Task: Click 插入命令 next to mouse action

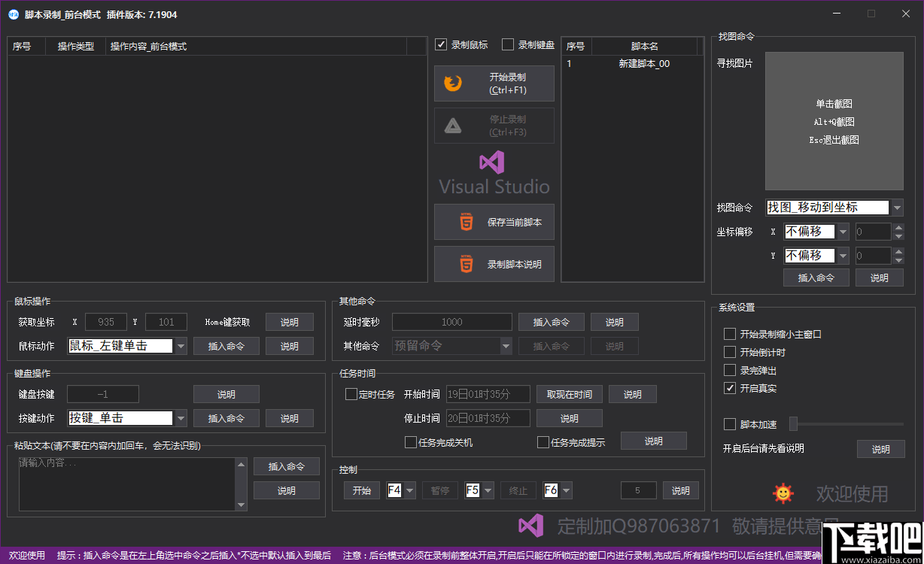Action: 226,346
